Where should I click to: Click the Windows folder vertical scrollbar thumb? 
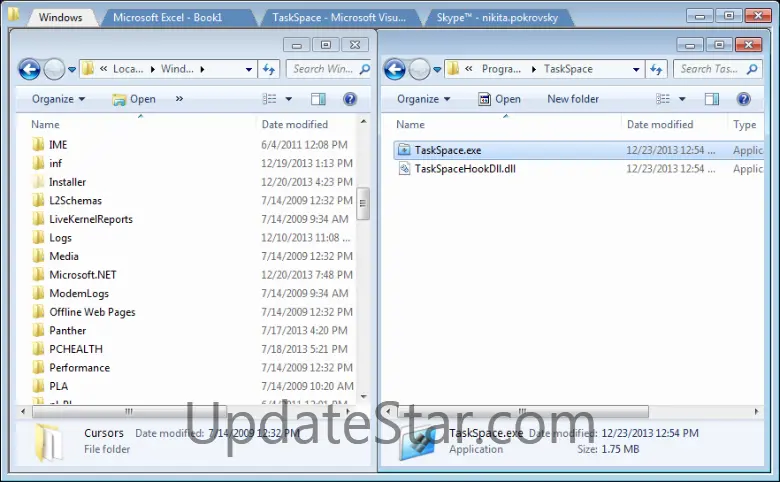[363, 203]
